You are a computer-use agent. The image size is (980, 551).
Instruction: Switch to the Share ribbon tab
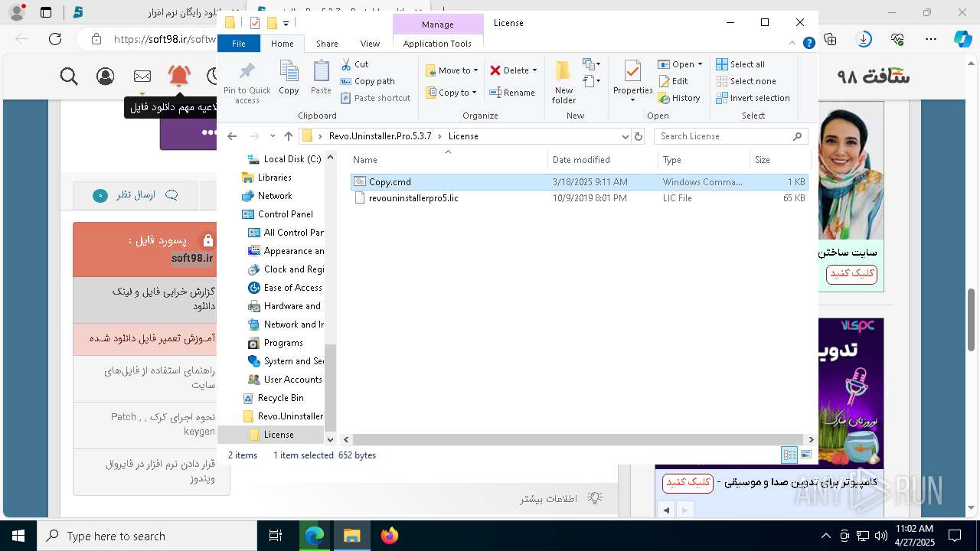click(x=327, y=44)
